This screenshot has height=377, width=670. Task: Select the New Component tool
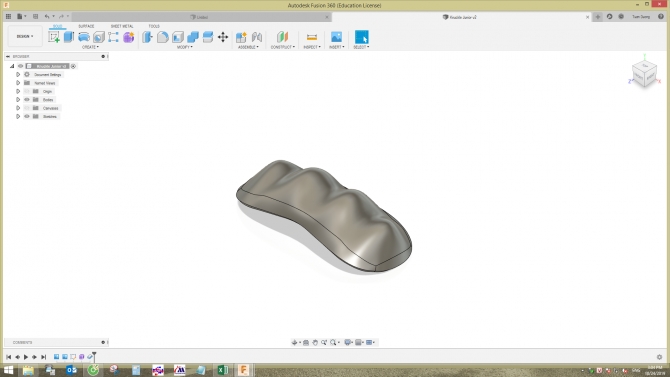[x=241, y=37]
